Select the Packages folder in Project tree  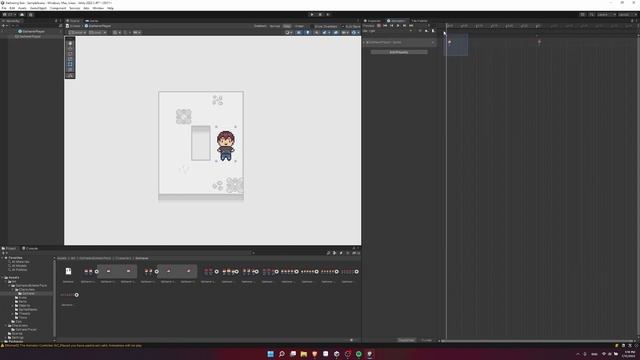[x=15, y=341]
